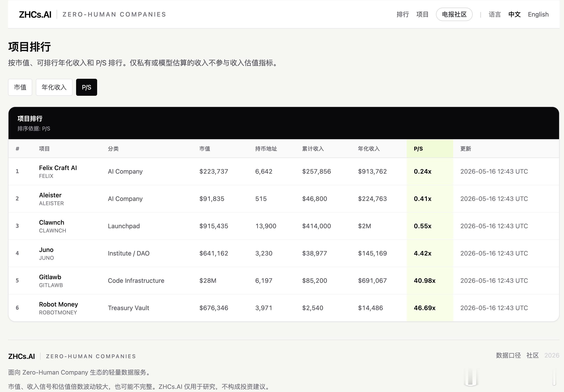Open the 排行 navigation link
The height and width of the screenshot is (392, 564).
point(403,15)
